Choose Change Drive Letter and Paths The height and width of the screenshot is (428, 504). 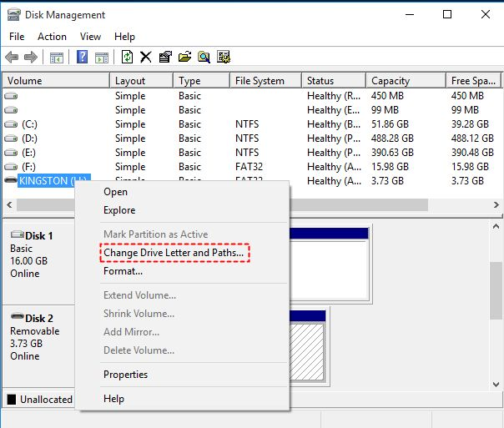click(174, 253)
